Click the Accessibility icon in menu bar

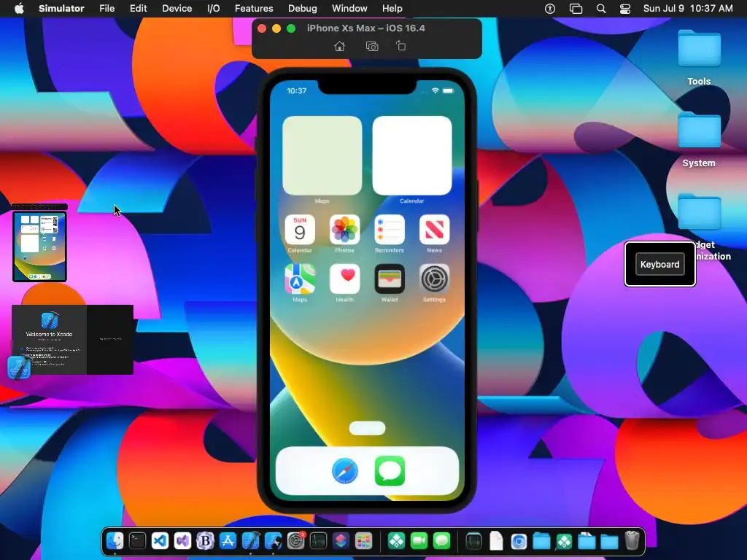(x=550, y=9)
